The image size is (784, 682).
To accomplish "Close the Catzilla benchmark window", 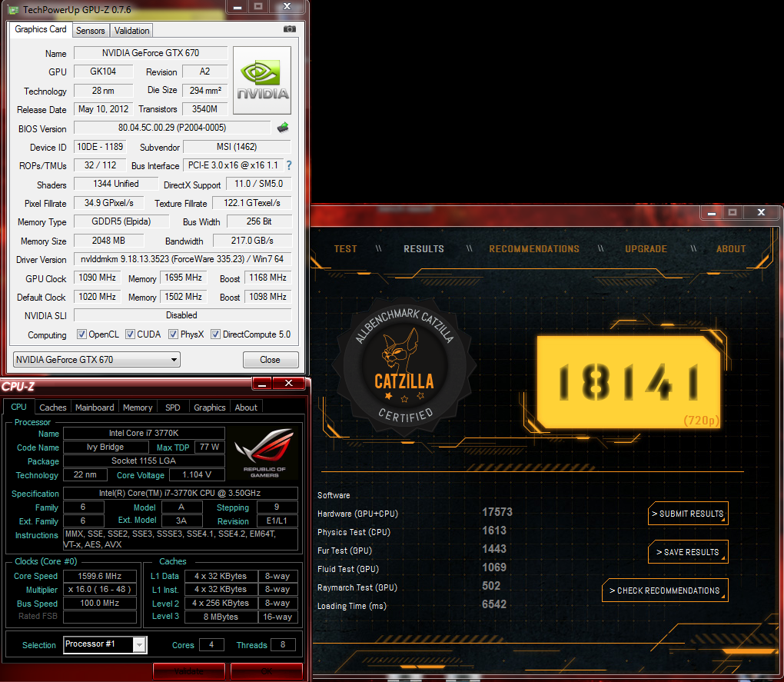I will click(x=761, y=212).
